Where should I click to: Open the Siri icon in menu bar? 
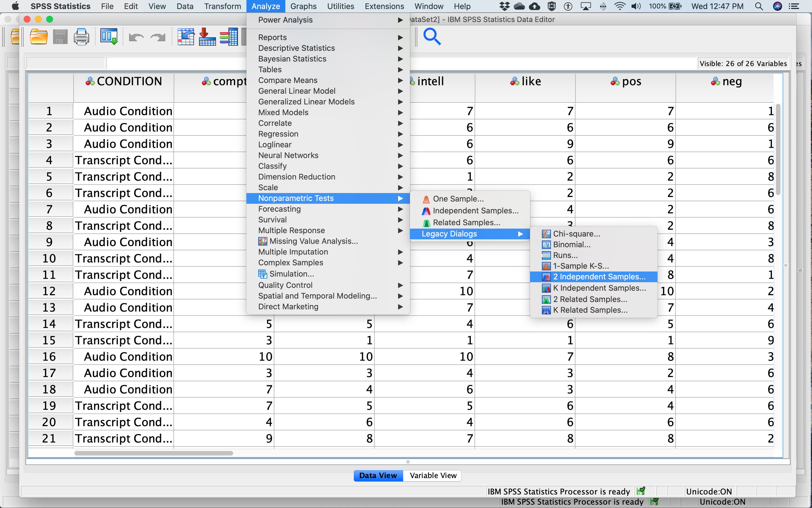point(777,6)
